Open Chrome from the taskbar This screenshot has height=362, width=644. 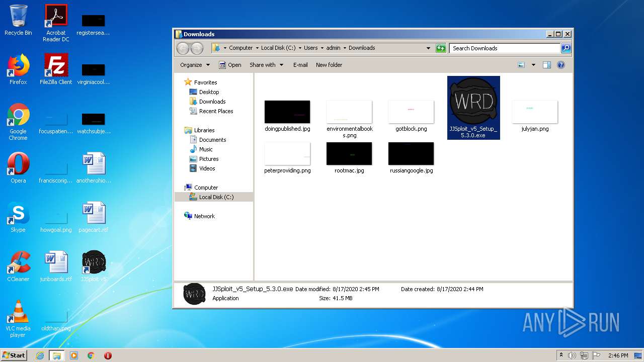[91, 355]
